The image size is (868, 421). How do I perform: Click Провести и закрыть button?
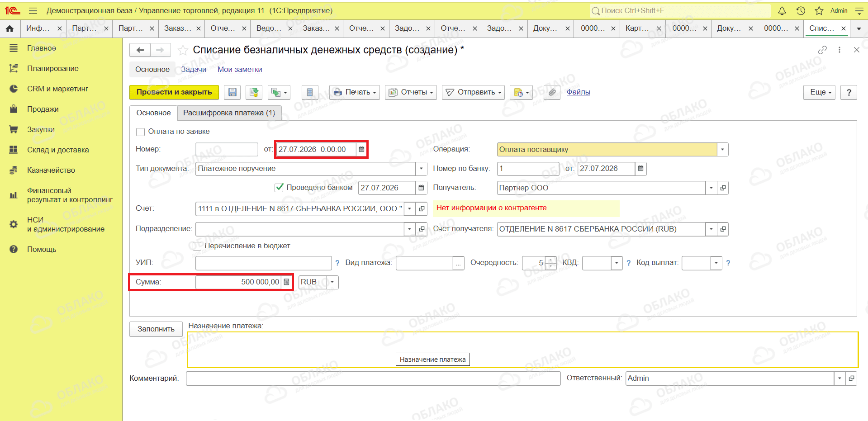pos(174,92)
